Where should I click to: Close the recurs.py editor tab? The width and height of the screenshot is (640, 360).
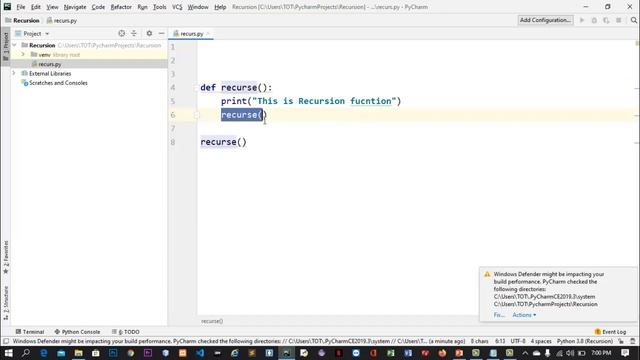point(208,33)
